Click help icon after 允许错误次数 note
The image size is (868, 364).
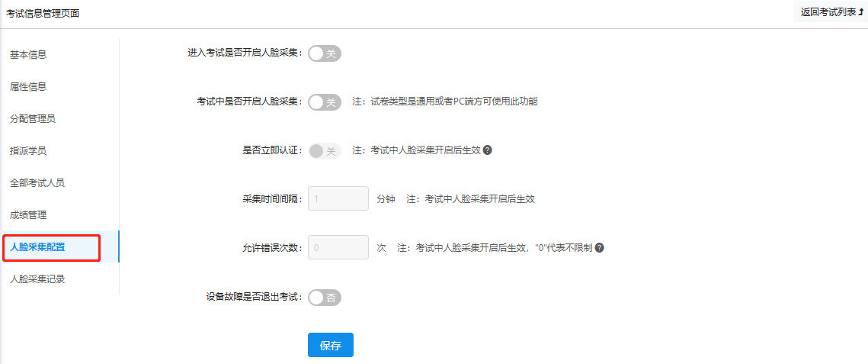[599, 248]
